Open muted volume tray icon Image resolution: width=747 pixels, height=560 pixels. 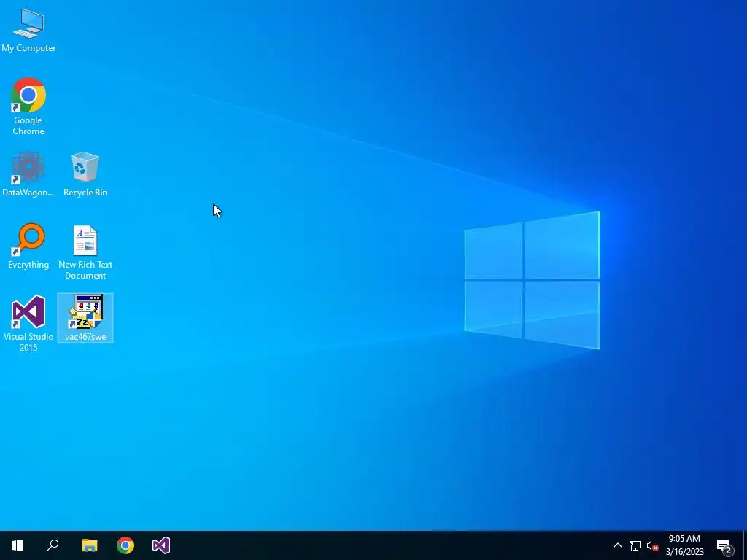653,545
